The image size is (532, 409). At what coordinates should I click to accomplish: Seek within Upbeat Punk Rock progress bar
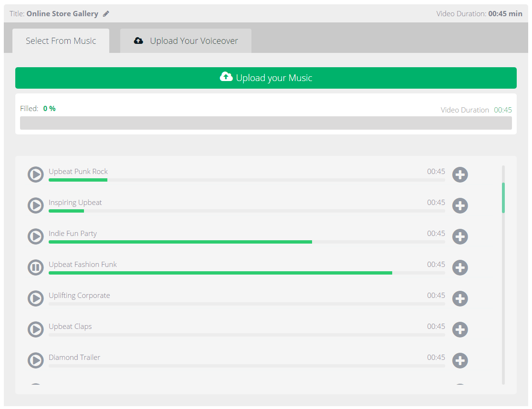coord(247,180)
